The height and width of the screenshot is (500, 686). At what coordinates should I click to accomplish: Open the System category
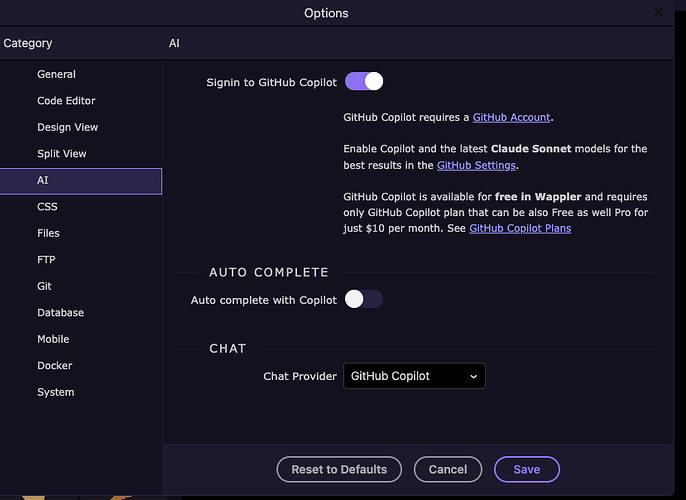point(56,392)
